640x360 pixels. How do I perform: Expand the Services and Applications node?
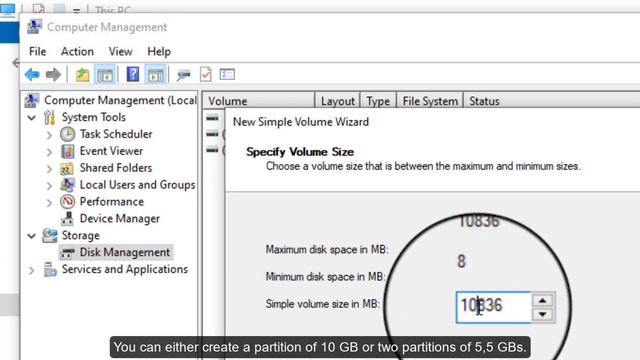pyautogui.click(x=31, y=270)
